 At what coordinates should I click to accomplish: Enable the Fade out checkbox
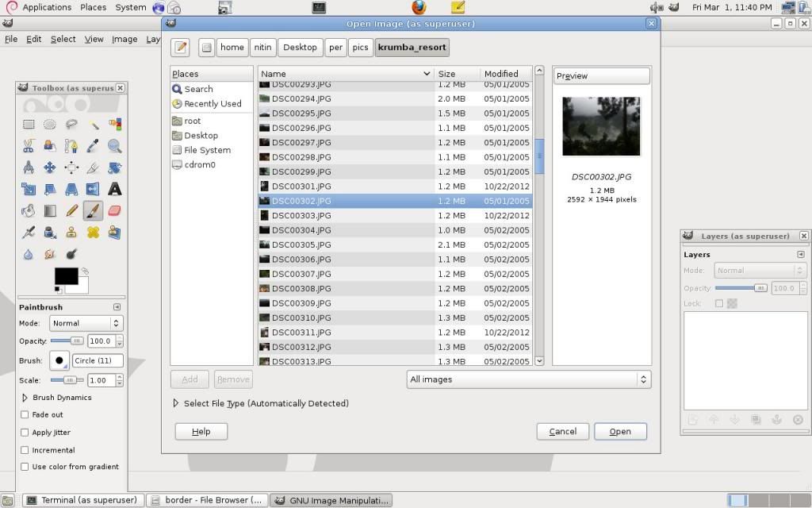click(x=25, y=414)
